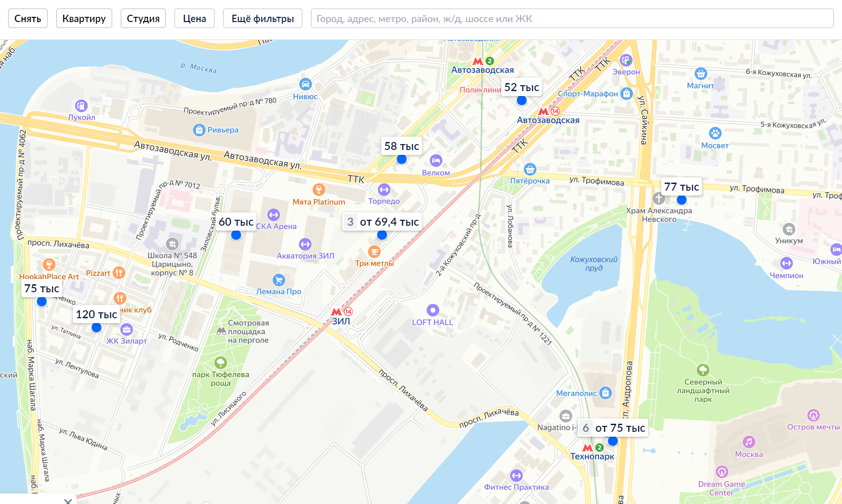
Task: Focus the city or address search field
Action: tap(572, 18)
